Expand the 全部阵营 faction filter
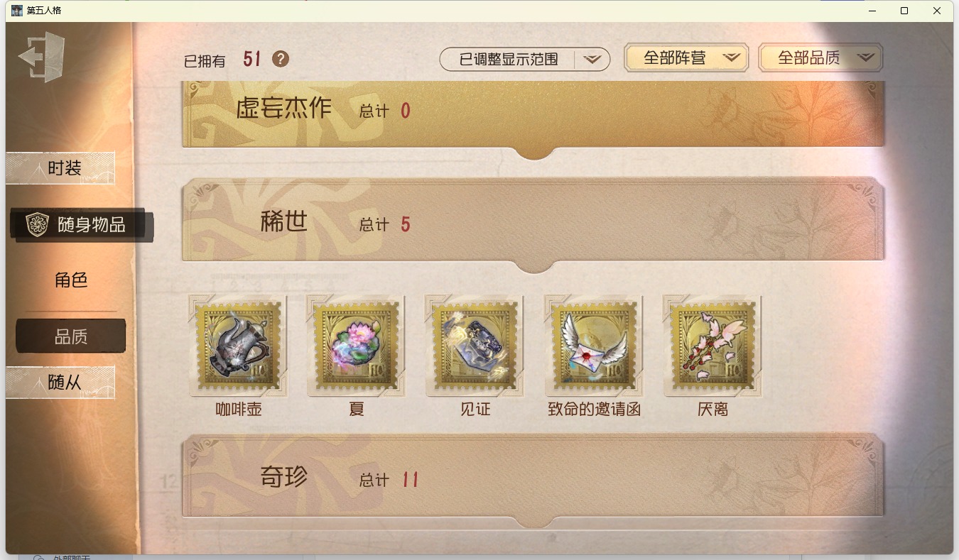Viewport: 959px width, 560px height. click(686, 58)
